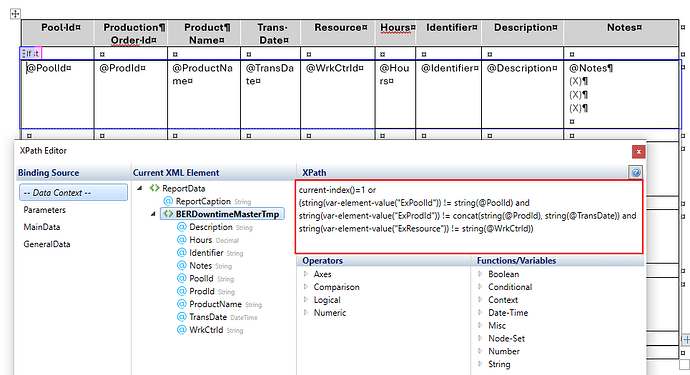Select the MainData binding source
Screen dimensions: 690x375
pos(42,227)
